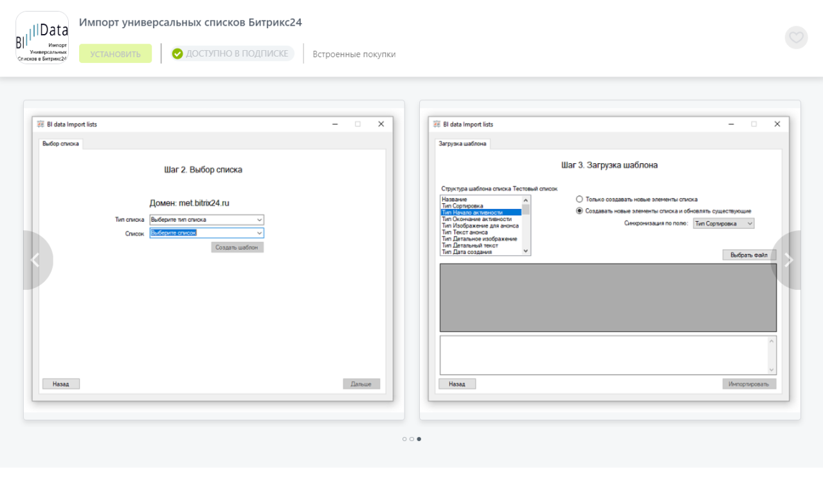Screen dimensions: 823x504
Task: Click the Выбрать файл button
Action: pos(749,255)
